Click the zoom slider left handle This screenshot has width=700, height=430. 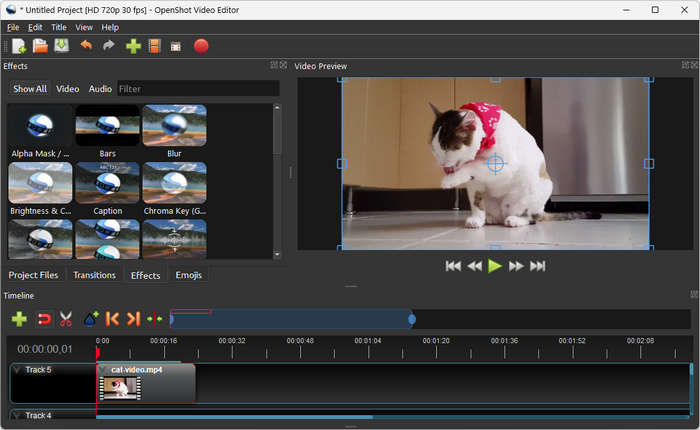click(171, 319)
